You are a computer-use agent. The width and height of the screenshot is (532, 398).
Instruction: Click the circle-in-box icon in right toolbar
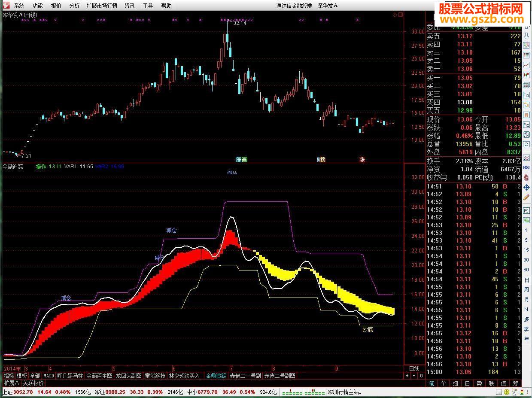pyautogui.click(x=526, y=144)
